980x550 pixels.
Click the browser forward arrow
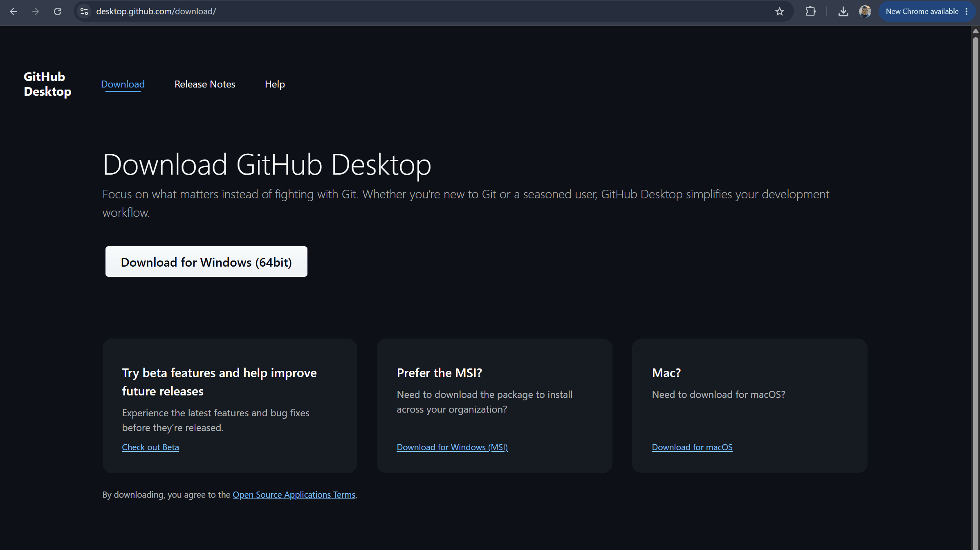[x=36, y=11]
